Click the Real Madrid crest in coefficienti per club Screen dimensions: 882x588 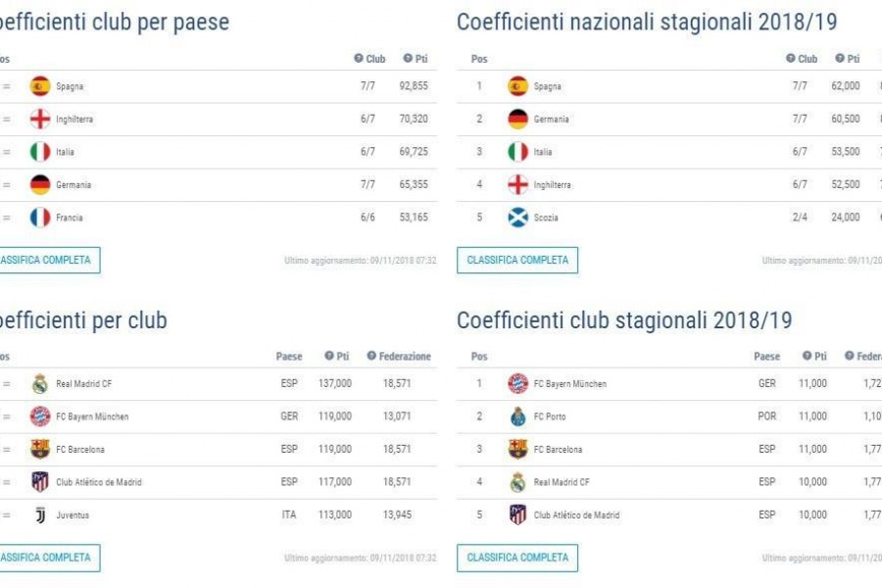[x=40, y=384]
